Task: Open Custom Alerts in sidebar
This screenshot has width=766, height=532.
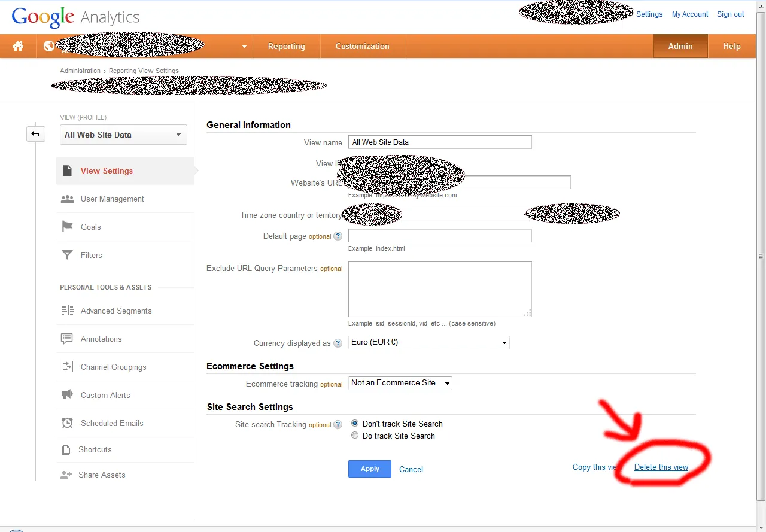Action: (125, 395)
